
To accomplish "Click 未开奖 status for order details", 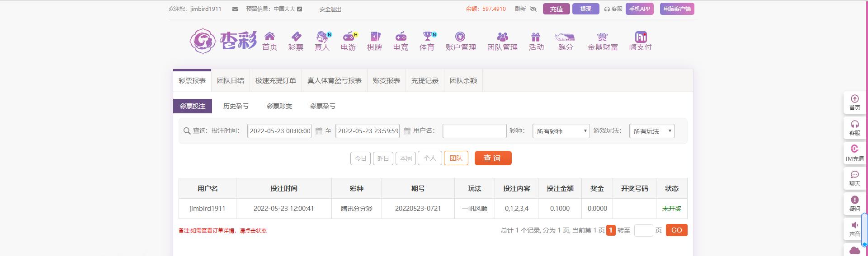I will (672, 209).
